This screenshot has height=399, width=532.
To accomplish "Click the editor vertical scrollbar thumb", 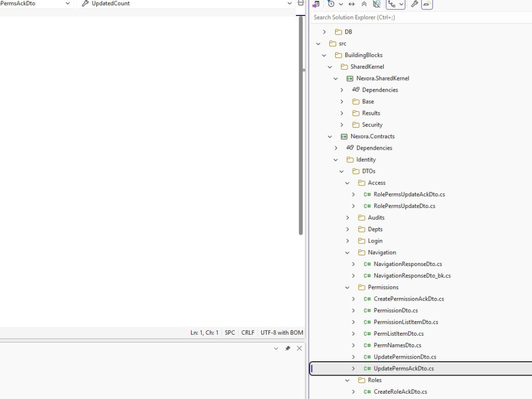I will pos(301,126).
